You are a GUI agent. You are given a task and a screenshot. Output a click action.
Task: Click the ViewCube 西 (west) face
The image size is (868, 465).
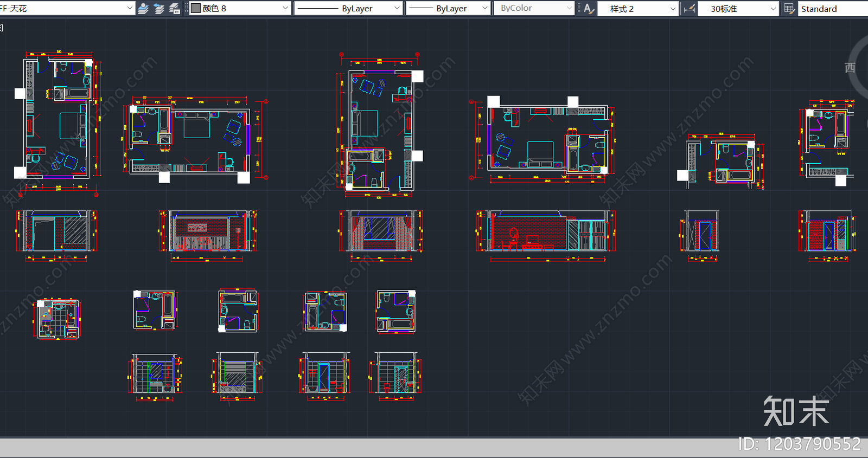coord(850,68)
